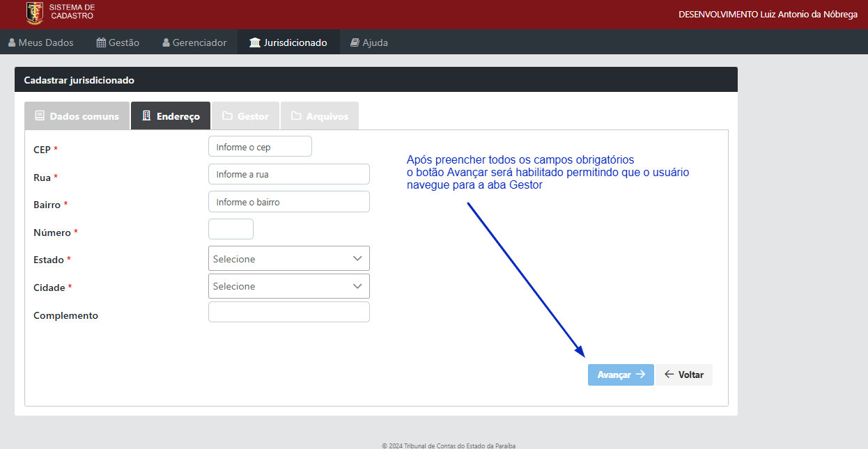This screenshot has width=868, height=449.
Task: Click the Bairro text field
Action: coord(289,202)
